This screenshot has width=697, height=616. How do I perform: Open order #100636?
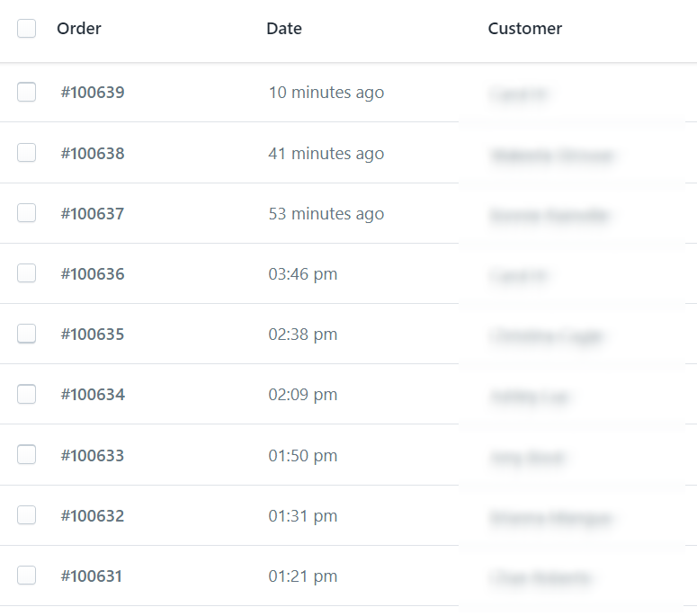pyautogui.click(x=93, y=274)
